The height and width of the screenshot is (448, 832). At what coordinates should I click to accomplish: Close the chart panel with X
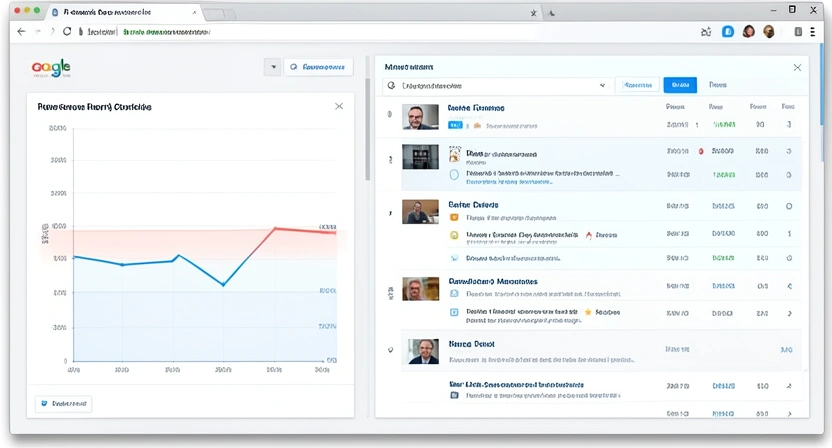pyautogui.click(x=339, y=106)
